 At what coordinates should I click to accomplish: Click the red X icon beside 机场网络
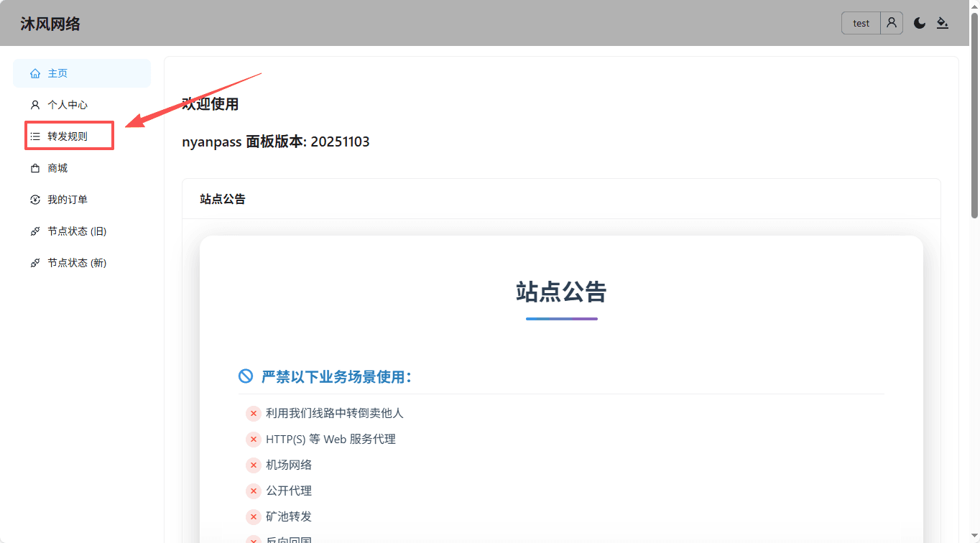(253, 465)
